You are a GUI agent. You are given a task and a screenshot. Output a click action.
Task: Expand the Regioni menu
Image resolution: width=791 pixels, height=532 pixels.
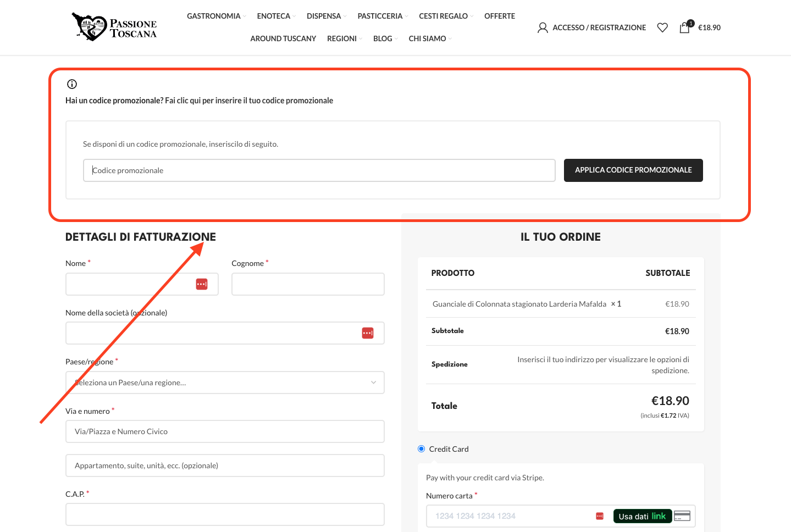(345, 38)
